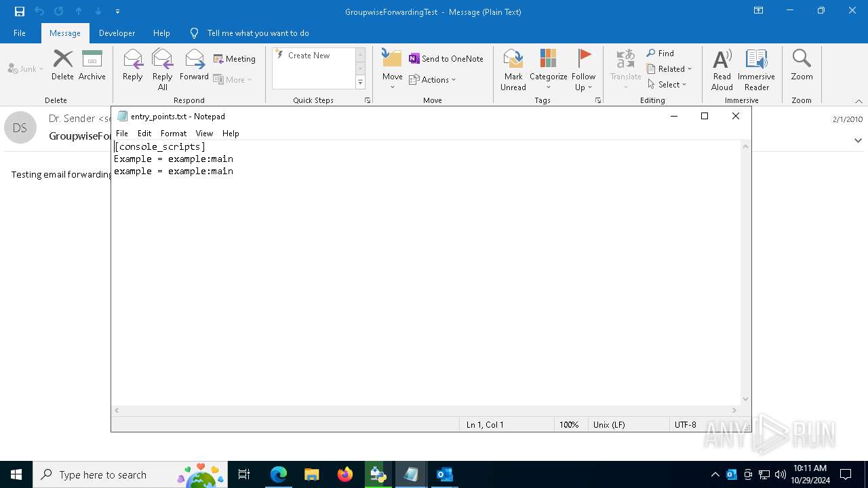Open Ribbon Display Options
868x488 pixels.
click(x=758, y=11)
